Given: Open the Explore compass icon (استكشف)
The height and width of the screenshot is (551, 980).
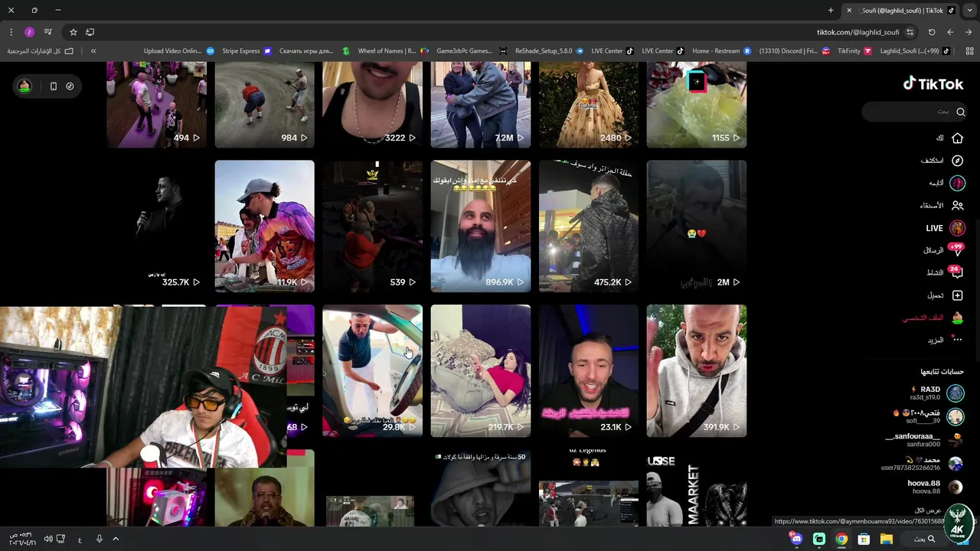Looking at the screenshot, I should coord(957,161).
